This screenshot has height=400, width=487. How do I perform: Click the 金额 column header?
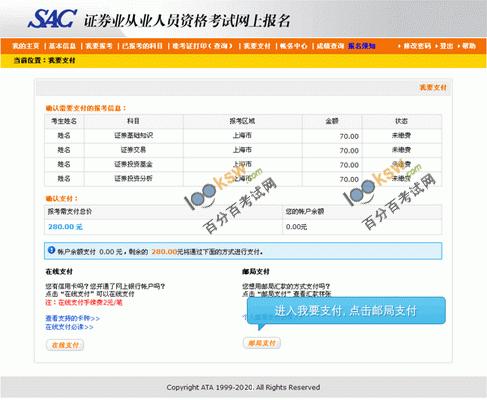click(x=332, y=121)
